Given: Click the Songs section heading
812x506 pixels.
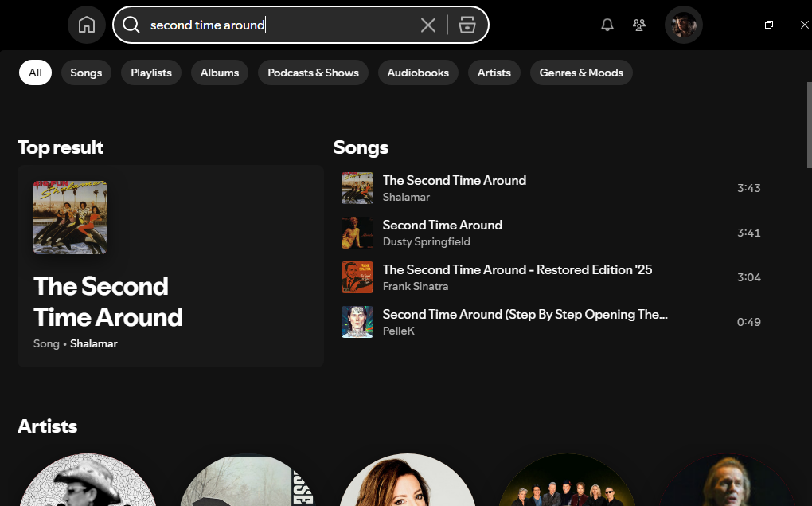Looking at the screenshot, I should 361,147.
